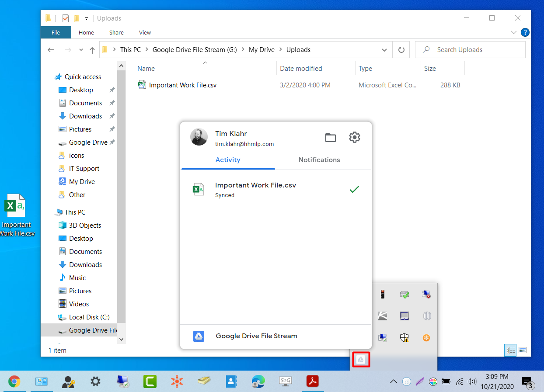Open address bar history dropdown
This screenshot has width=544, height=392.
(x=384, y=50)
